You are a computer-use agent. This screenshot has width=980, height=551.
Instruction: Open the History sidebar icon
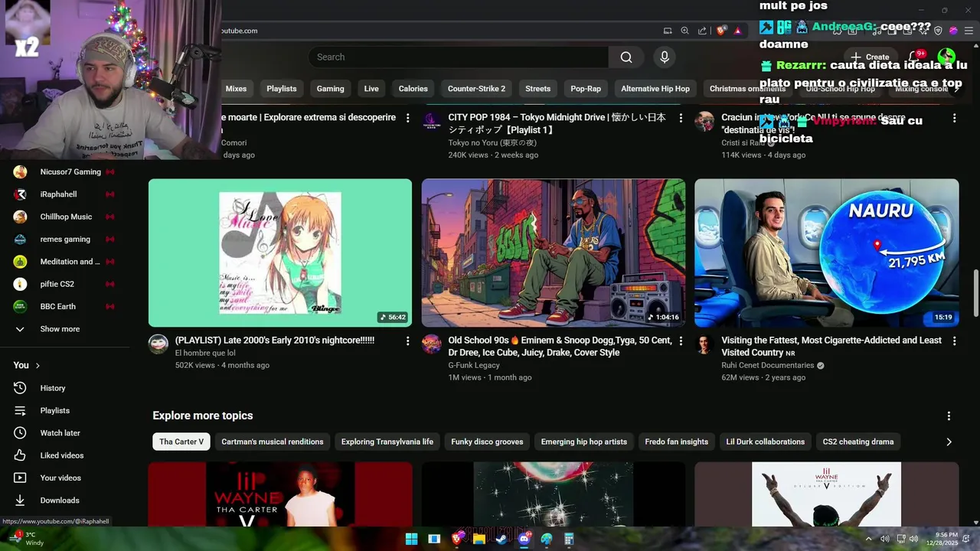20,388
